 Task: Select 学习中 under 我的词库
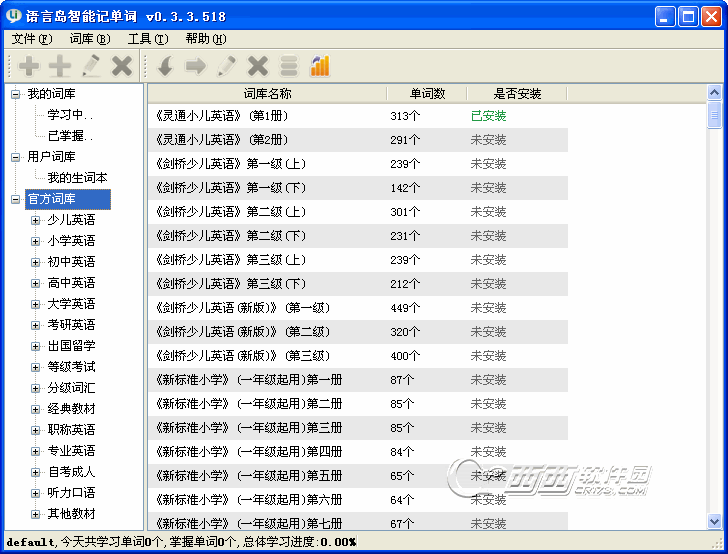click(70, 115)
